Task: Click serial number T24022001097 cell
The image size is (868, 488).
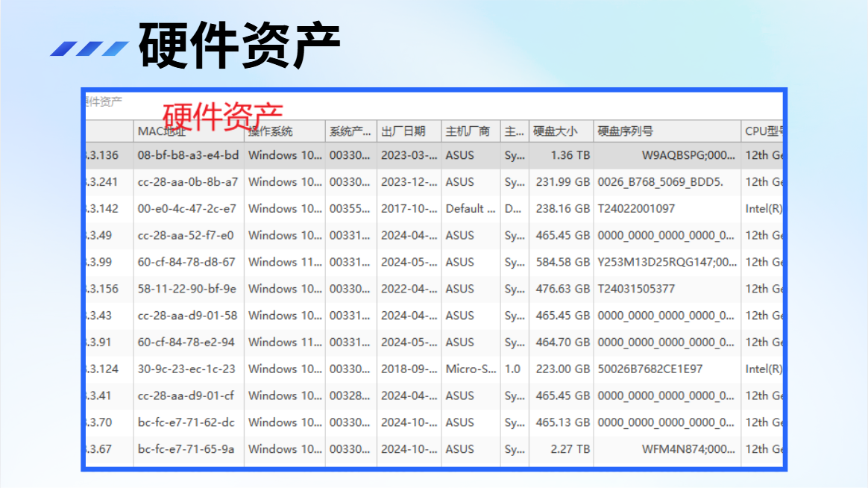Action: [636, 209]
